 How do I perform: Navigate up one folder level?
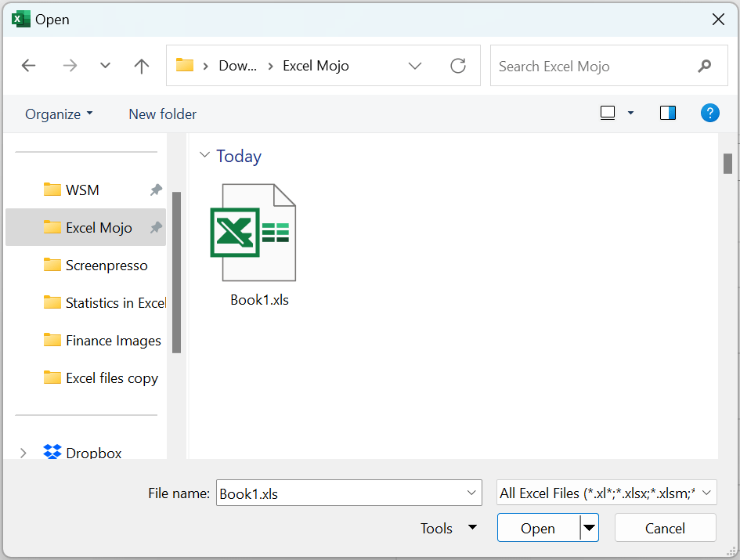(142, 66)
